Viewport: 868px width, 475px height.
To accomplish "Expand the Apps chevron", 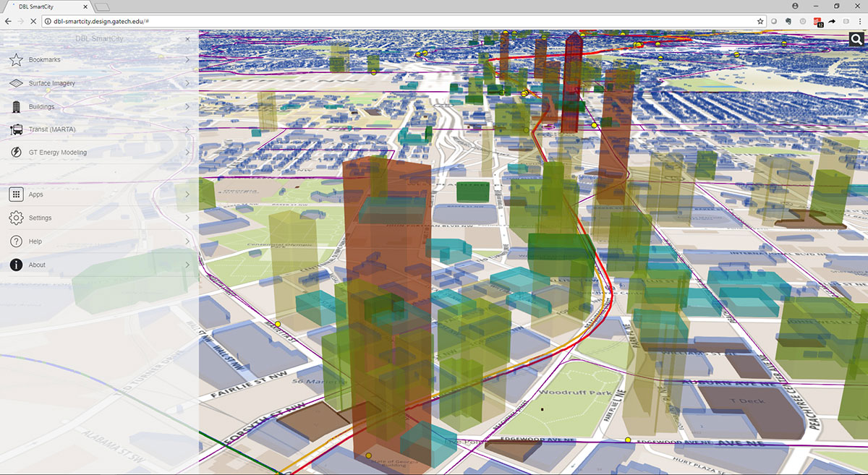I will click(x=187, y=194).
